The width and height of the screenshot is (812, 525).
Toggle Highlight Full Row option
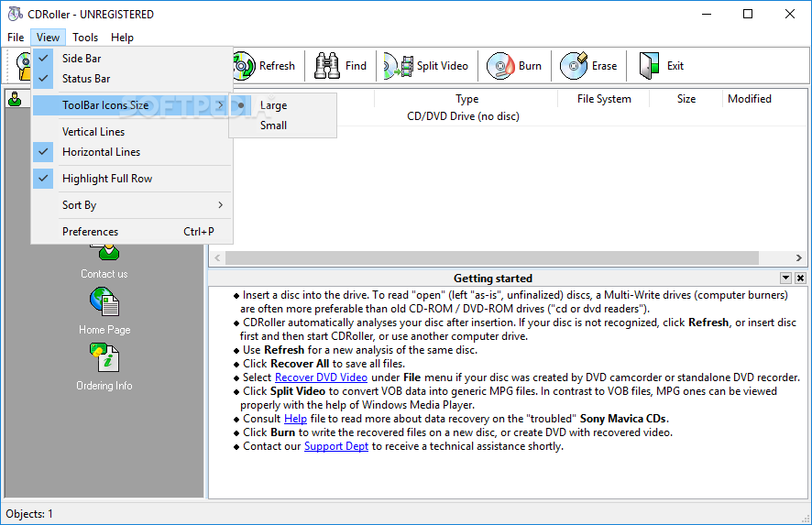(132, 179)
